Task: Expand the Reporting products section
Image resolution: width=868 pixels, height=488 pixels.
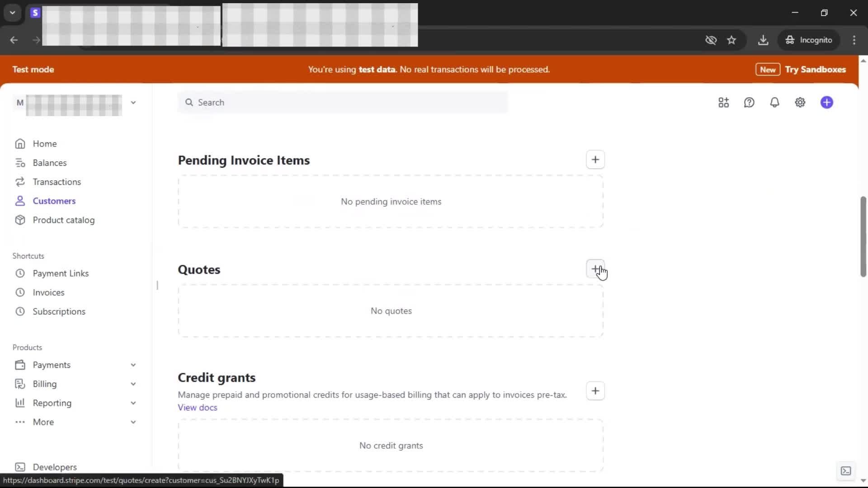Action: (x=133, y=403)
